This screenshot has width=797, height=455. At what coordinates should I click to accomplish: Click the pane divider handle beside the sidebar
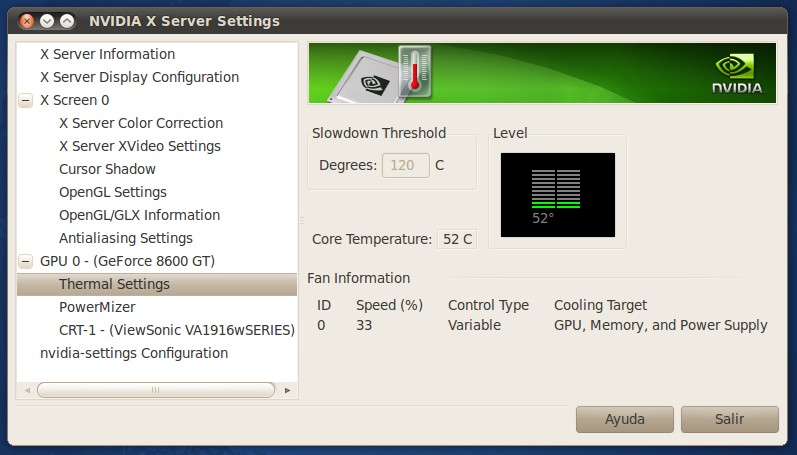[x=302, y=220]
